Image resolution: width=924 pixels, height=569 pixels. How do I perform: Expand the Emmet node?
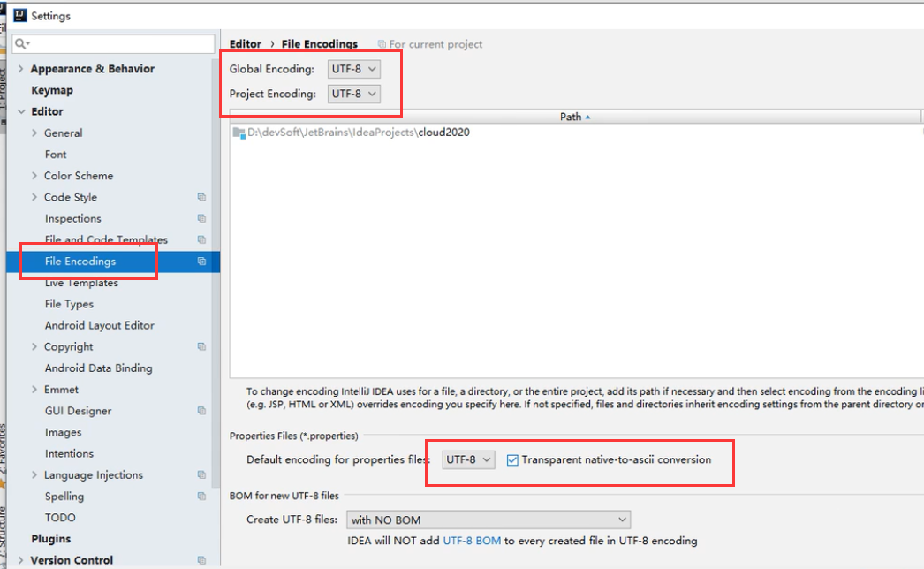tap(34, 389)
